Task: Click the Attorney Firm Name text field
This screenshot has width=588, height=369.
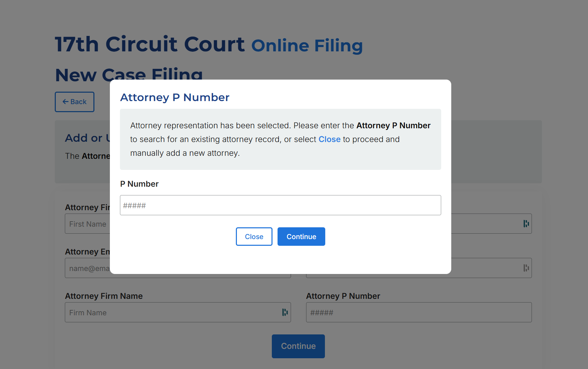Action: (x=171, y=312)
